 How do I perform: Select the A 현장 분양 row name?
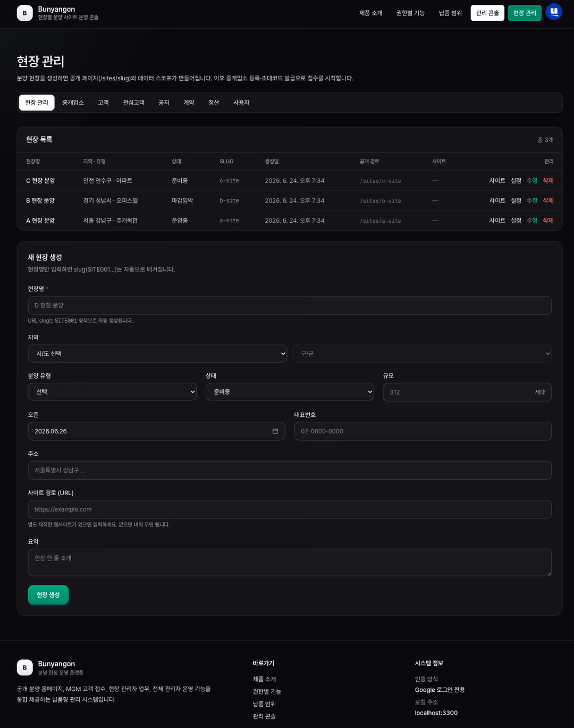[x=40, y=220]
